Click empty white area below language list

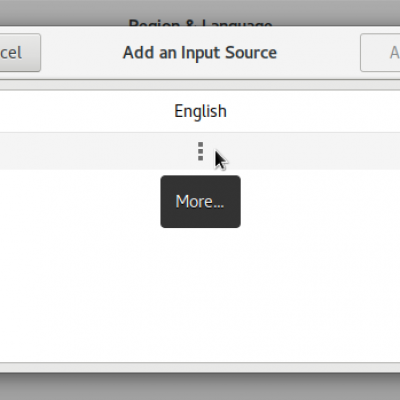(200, 293)
